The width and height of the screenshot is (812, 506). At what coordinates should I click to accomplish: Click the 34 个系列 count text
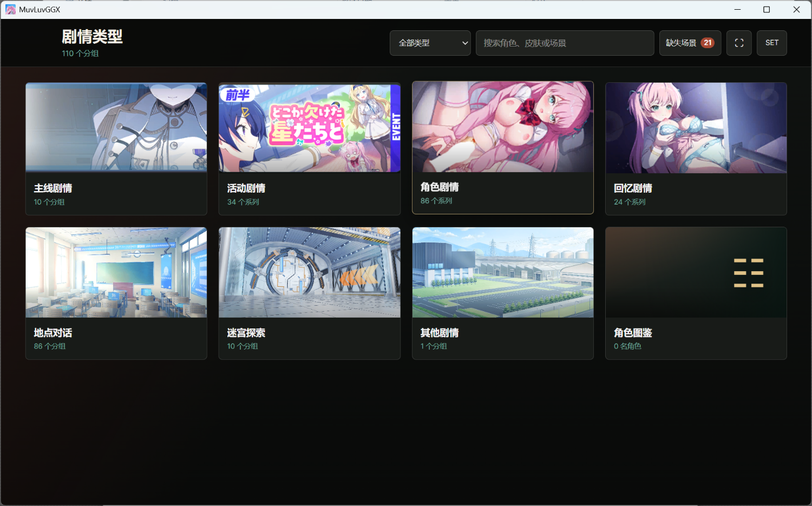pyautogui.click(x=243, y=202)
